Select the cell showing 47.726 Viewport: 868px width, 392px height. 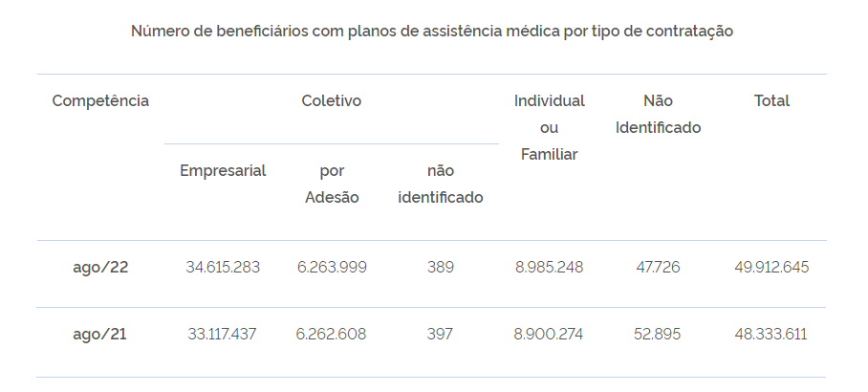click(659, 268)
